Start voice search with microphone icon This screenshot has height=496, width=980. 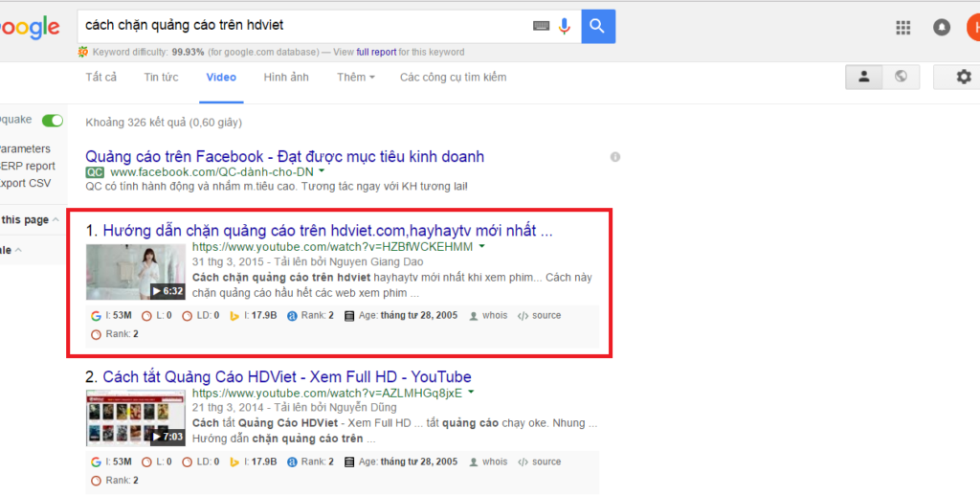[x=565, y=26]
